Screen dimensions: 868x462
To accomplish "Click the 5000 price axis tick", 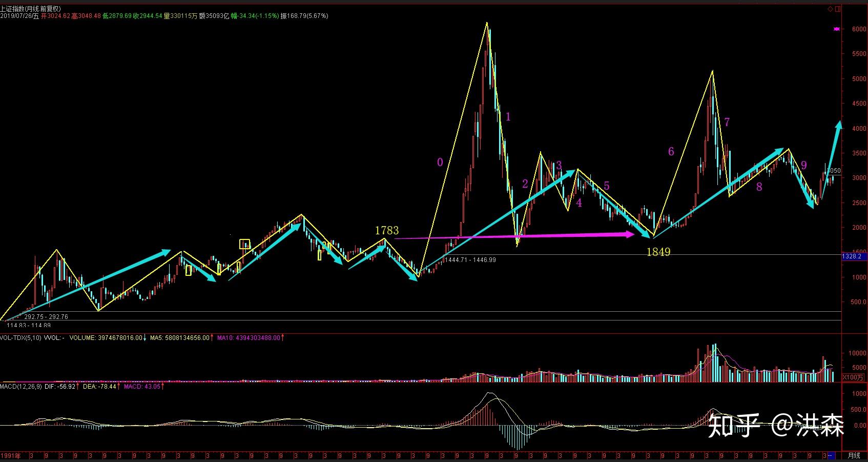I will click(859, 79).
